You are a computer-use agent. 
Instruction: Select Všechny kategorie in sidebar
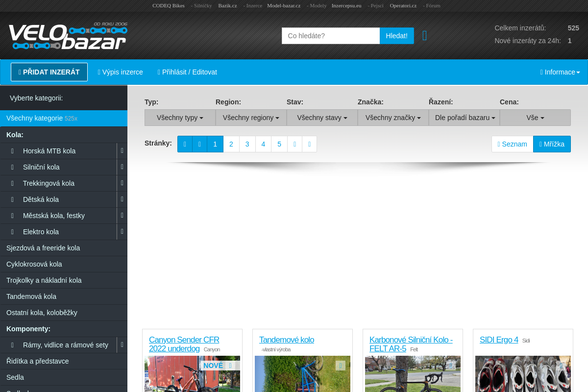point(64,118)
